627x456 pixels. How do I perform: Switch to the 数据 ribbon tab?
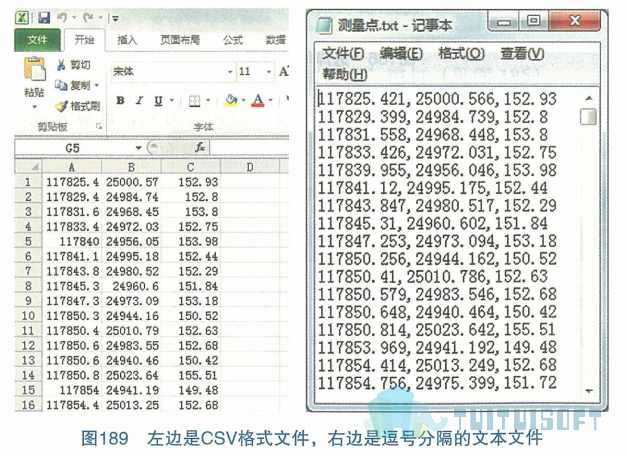tap(276, 40)
